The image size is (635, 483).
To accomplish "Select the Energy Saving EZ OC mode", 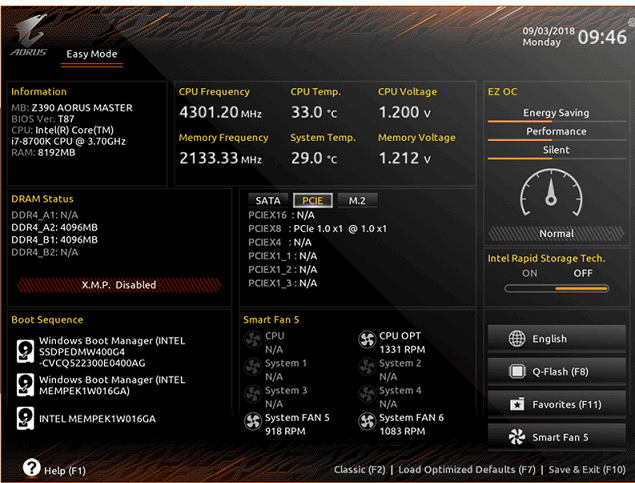I will (x=556, y=113).
